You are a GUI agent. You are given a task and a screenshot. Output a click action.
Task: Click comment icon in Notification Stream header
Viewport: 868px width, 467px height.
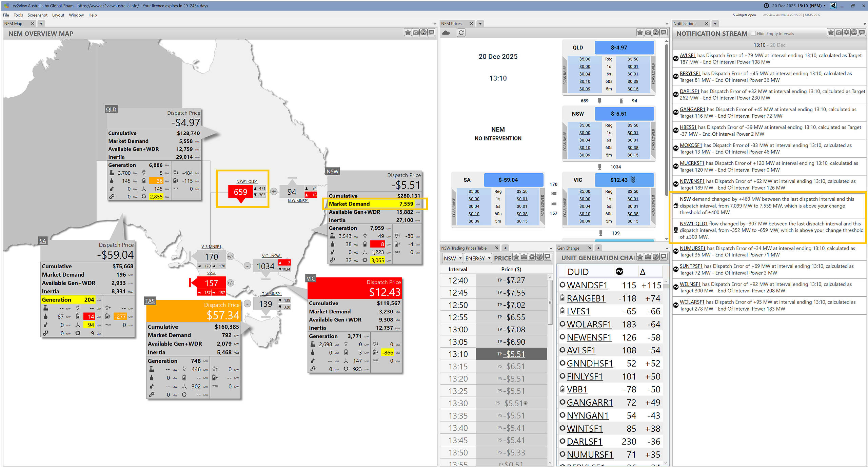point(862,33)
